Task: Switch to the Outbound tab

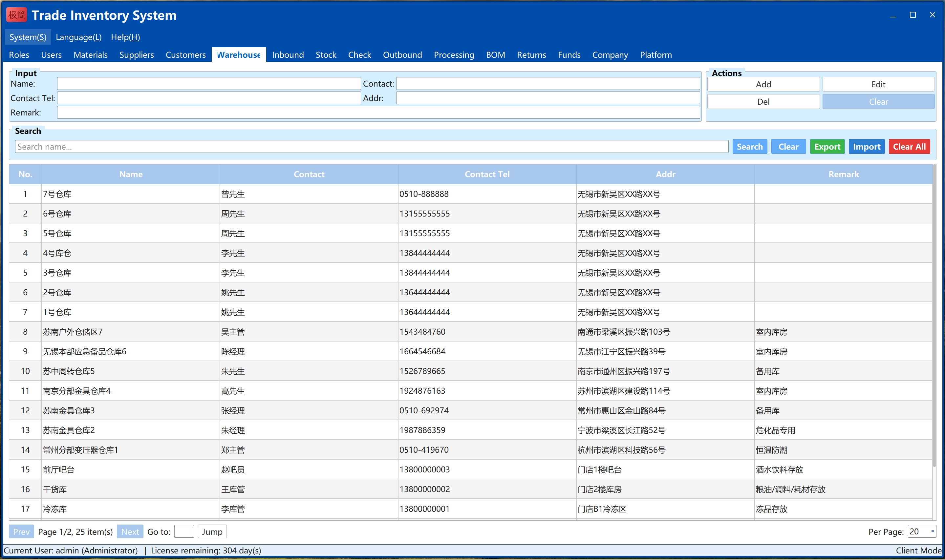Action: click(x=402, y=55)
